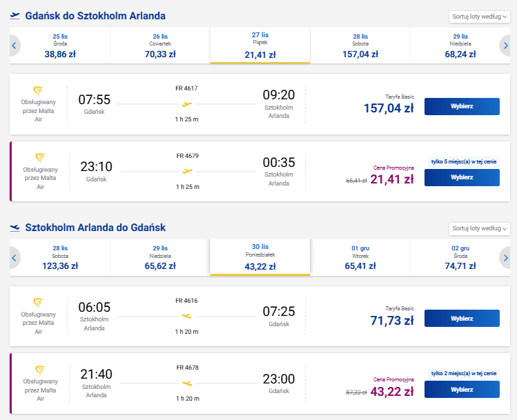Click the departing plane icon beside Gdańsk do Sztokholm Arlanda
The width and height of the screenshot is (517, 420).
pos(14,16)
